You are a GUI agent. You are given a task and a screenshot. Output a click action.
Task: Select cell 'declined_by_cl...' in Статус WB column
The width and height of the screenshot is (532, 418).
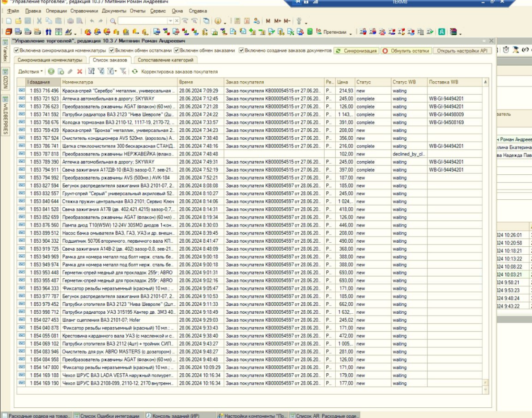tap(409, 154)
